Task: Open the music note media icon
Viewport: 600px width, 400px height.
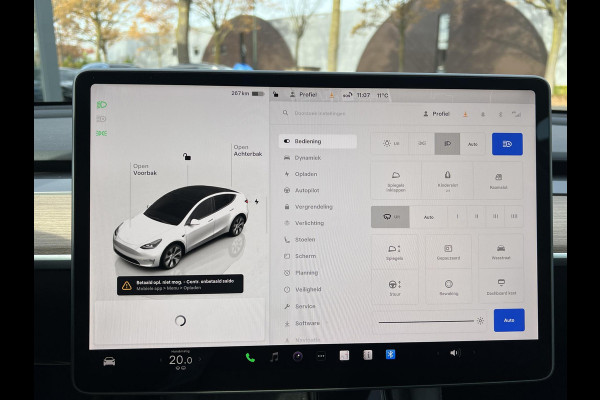Action: (274, 357)
